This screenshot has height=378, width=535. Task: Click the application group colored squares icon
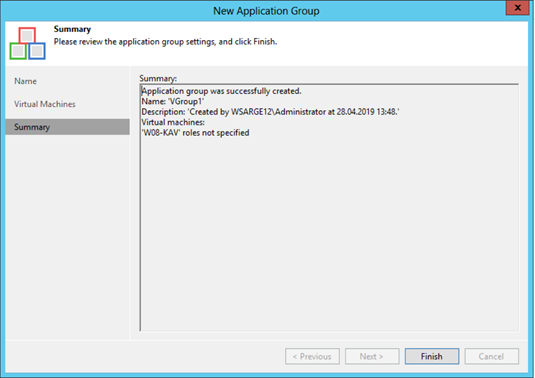pyautogui.click(x=27, y=43)
